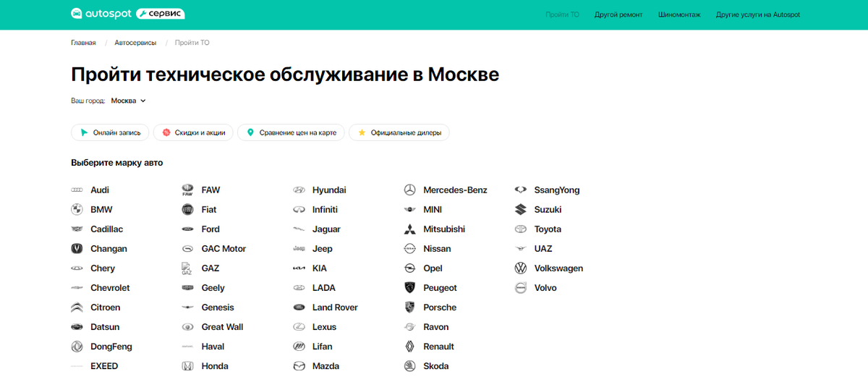
Task: Click the Suzuki logo icon
Action: click(x=521, y=210)
